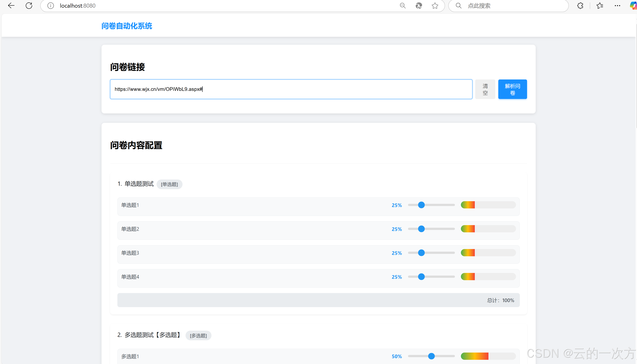Click the questionnaire URL input field

(291, 89)
